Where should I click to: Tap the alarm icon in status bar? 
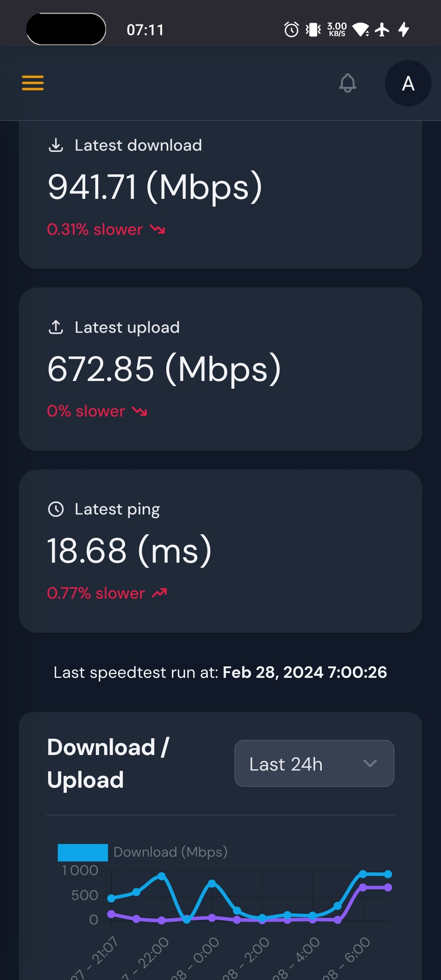291,29
